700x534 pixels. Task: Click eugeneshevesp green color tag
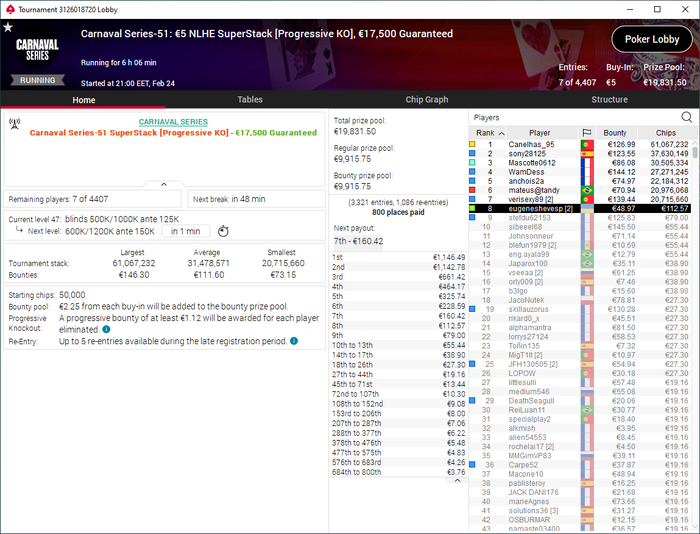[x=472, y=208]
